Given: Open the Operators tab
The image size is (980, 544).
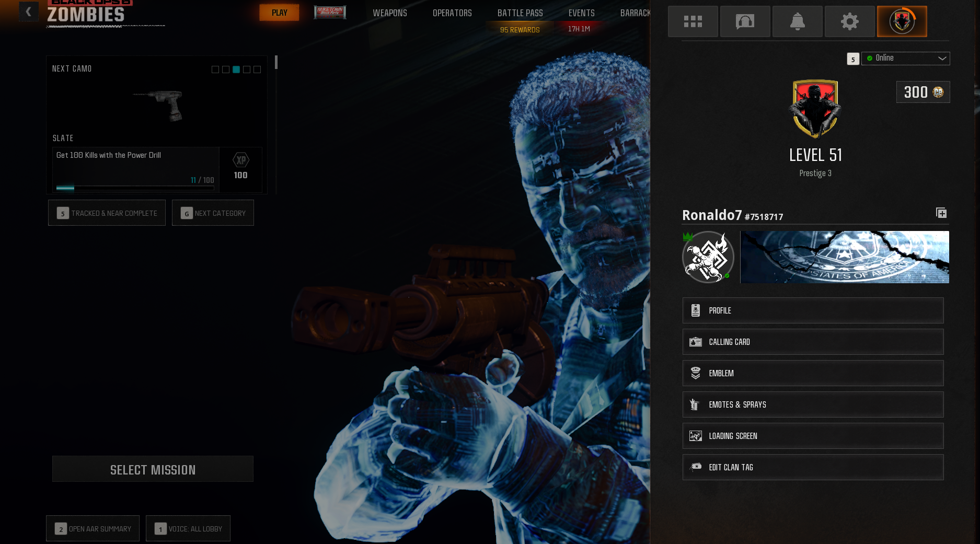Looking at the screenshot, I should point(452,13).
